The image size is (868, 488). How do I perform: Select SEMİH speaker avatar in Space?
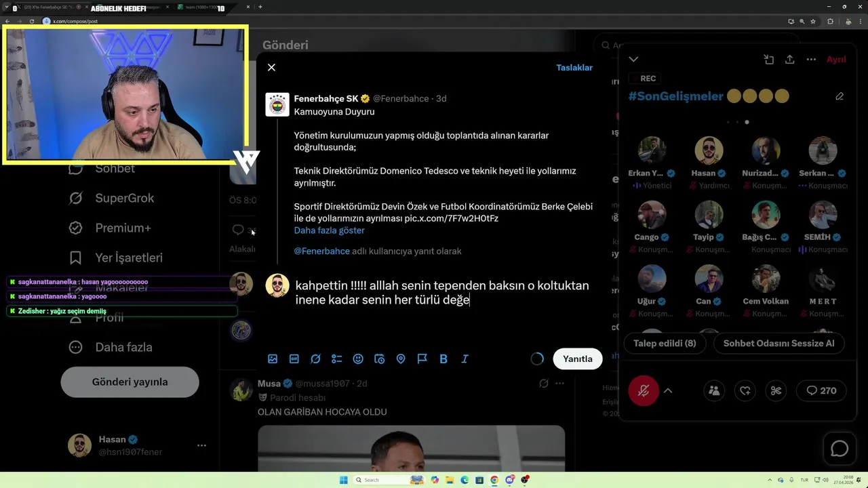[x=823, y=215]
